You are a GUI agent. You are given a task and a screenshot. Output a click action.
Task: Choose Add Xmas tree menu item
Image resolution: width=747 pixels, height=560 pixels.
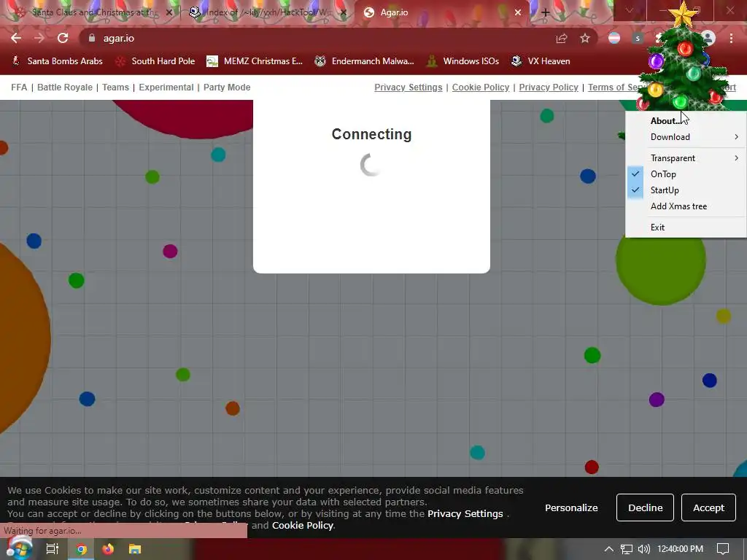point(686,206)
